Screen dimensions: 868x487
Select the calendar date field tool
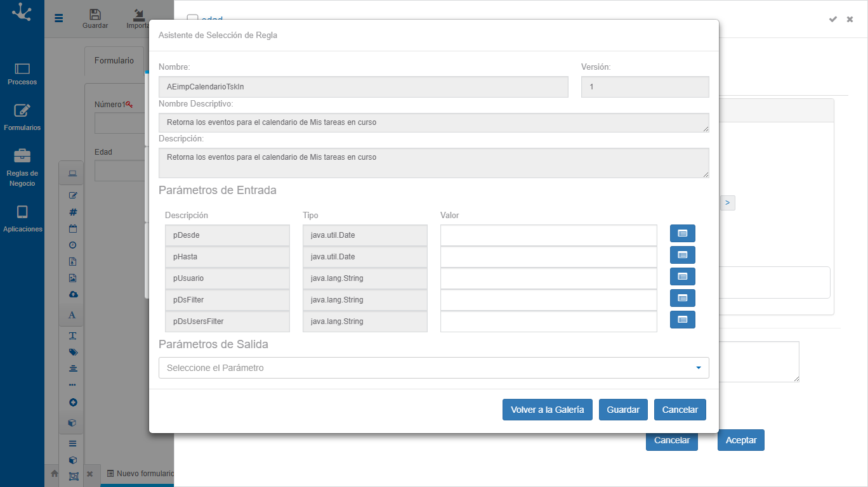tap(72, 229)
